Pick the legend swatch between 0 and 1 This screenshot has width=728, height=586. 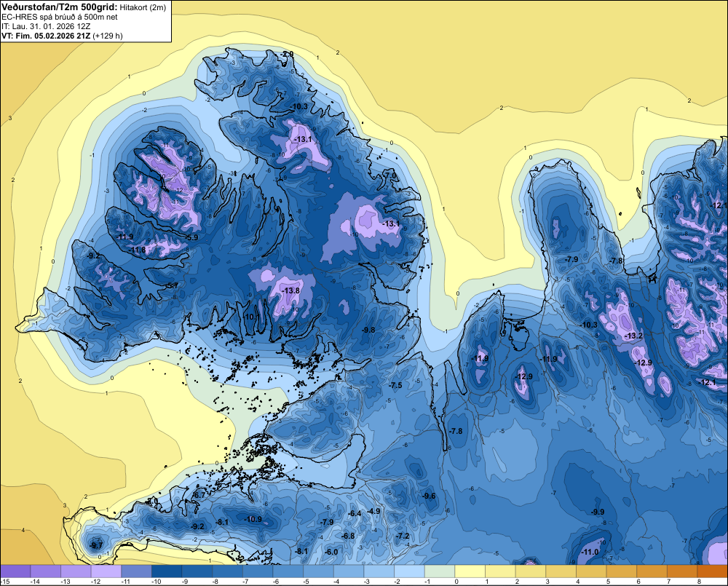[x=470, y=571]
